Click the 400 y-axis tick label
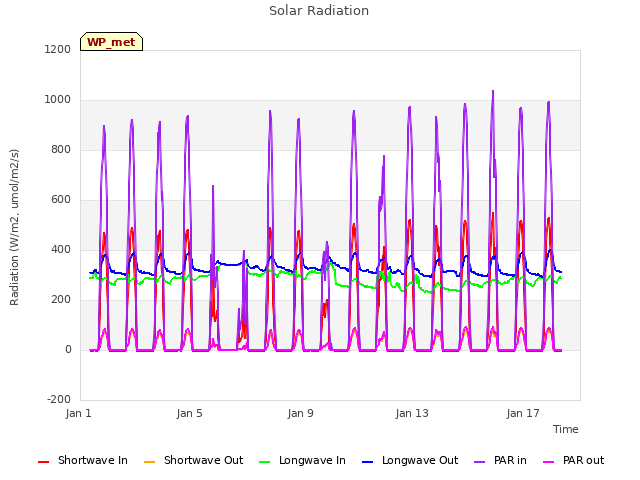Viewport: 640px width, 480px height. (x=61, y=249)
